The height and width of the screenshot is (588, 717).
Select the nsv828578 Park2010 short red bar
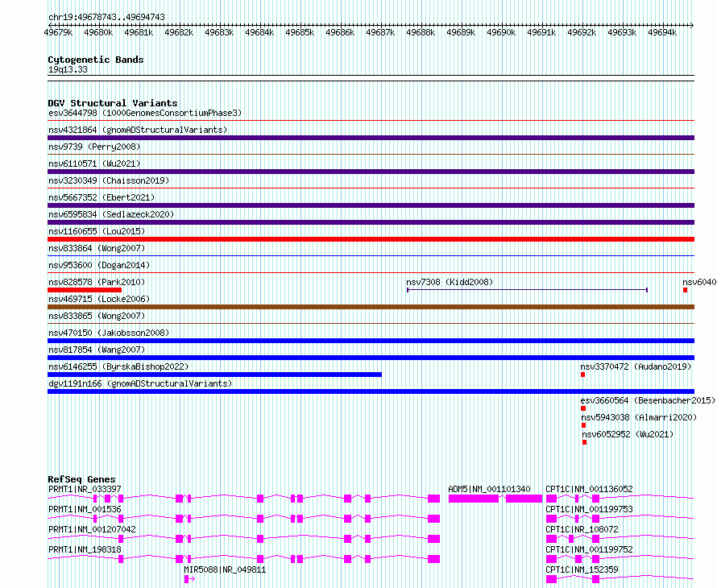(x=85, y=290)
